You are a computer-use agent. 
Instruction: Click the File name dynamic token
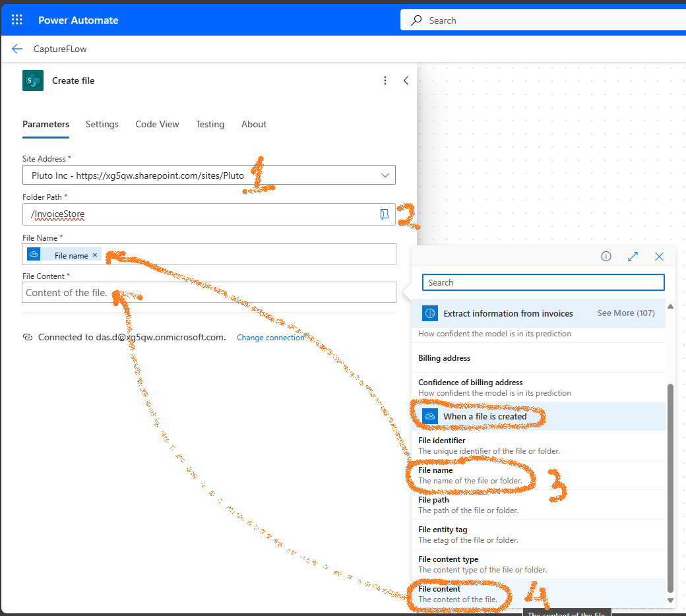point(64,255)
